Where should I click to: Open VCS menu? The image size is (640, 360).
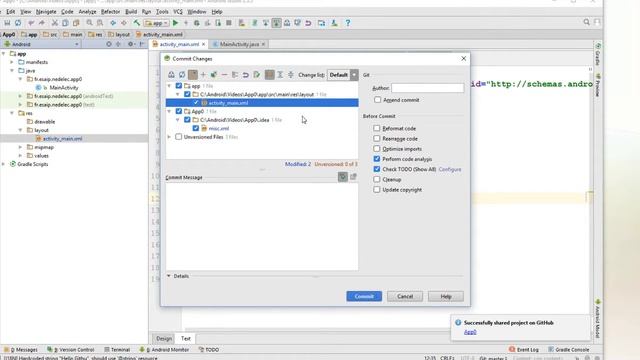(178, 12)
